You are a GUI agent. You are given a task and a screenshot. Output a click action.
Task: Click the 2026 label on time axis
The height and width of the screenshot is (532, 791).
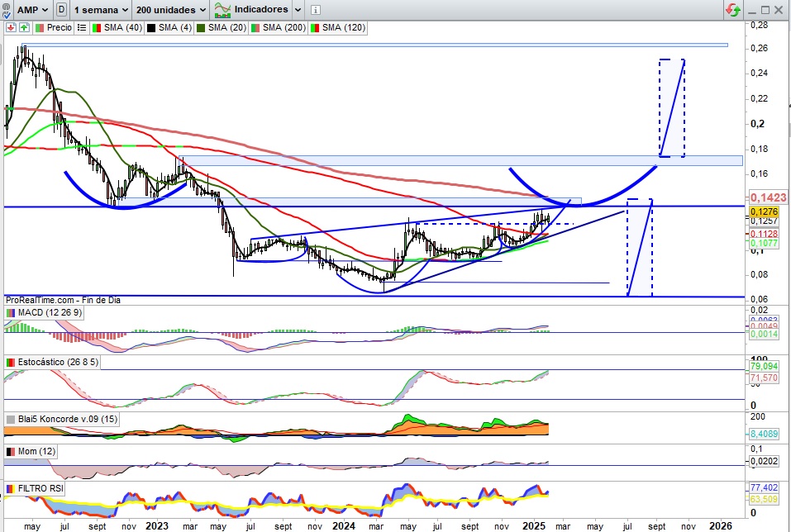click(x=722, y=526)
